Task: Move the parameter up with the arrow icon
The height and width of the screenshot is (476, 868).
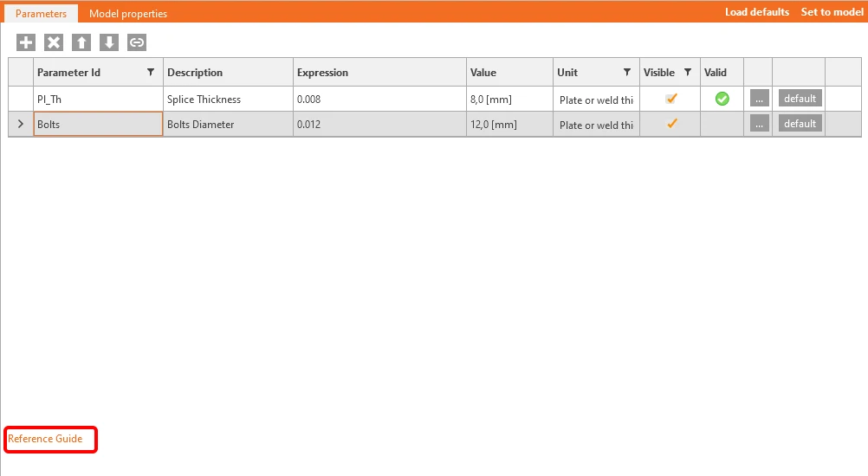Action: coord(81,42)
